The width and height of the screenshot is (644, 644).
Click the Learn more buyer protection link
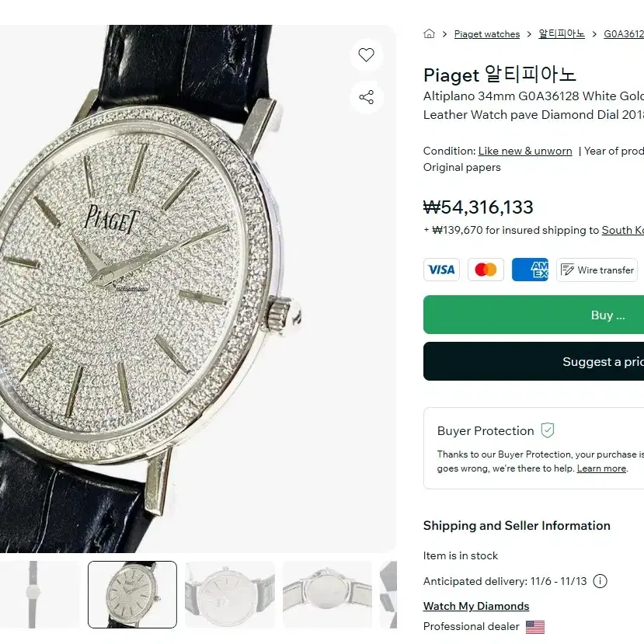click(x=601, y=468)
